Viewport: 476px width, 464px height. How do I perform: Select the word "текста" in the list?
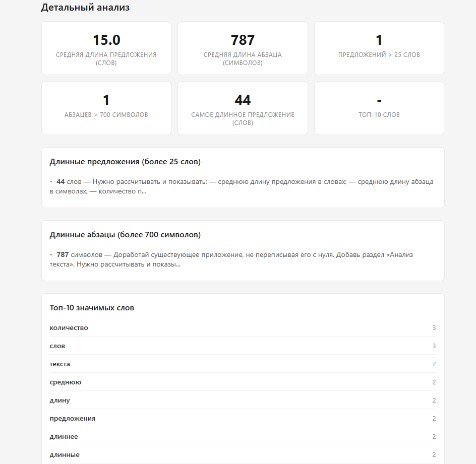60,364
